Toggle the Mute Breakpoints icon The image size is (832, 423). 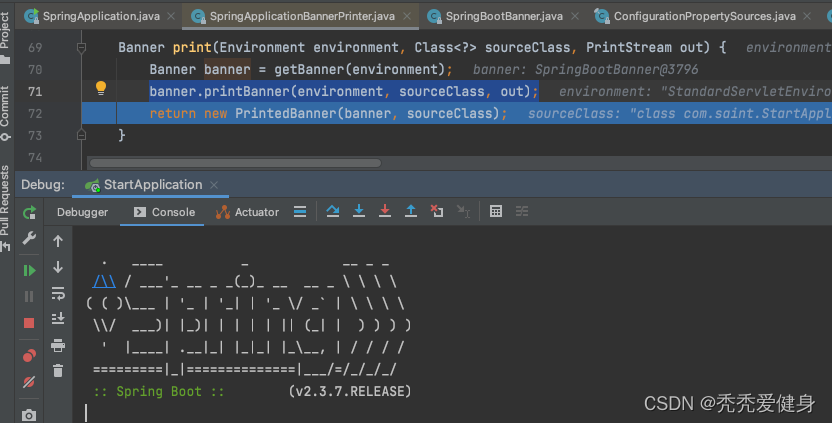(x=29, y=382)
